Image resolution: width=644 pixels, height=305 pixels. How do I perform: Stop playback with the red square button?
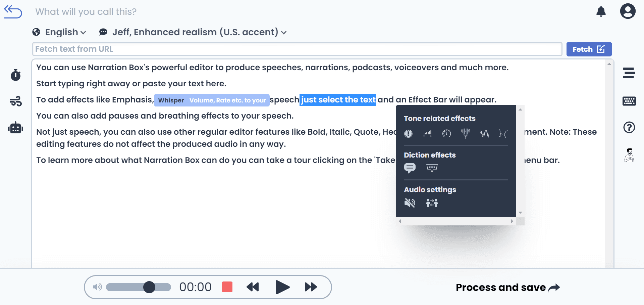(x=227, y=287)
